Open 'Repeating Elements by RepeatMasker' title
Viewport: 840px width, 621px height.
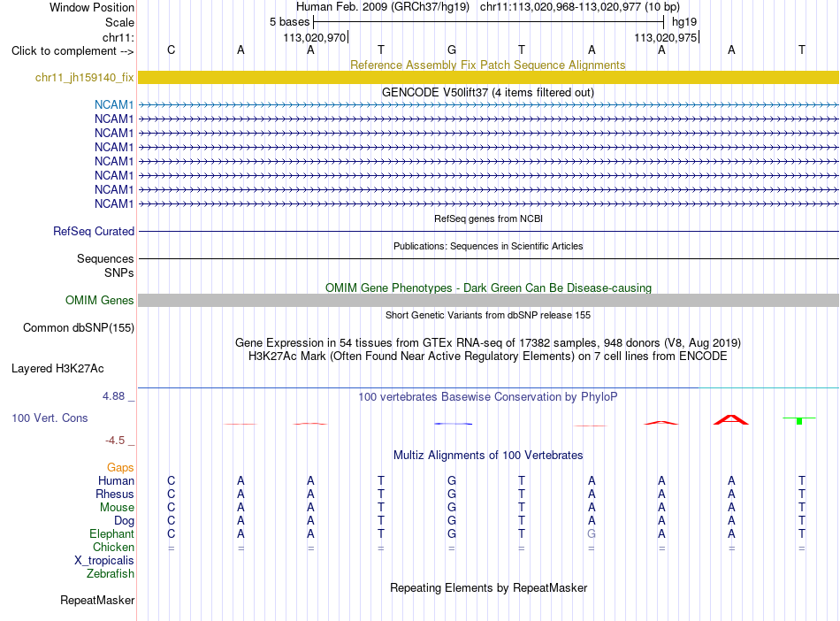pyautogui.click(x=489, y=587)
